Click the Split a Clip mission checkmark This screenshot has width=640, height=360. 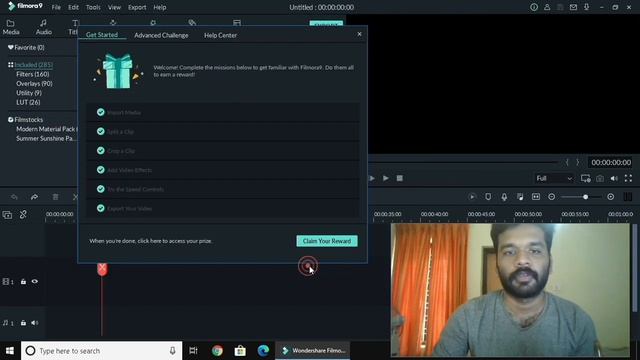[x=100, y=131]
